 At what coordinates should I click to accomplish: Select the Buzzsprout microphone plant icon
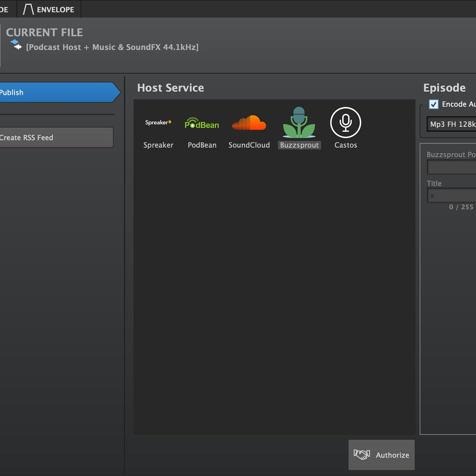point(299,123)
